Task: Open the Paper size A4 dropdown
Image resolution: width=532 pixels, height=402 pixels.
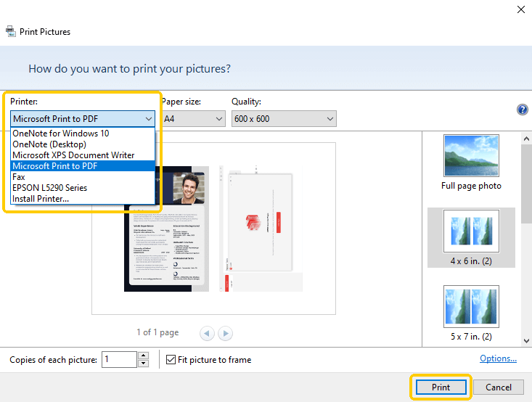Action: click(x=193, y=119)
